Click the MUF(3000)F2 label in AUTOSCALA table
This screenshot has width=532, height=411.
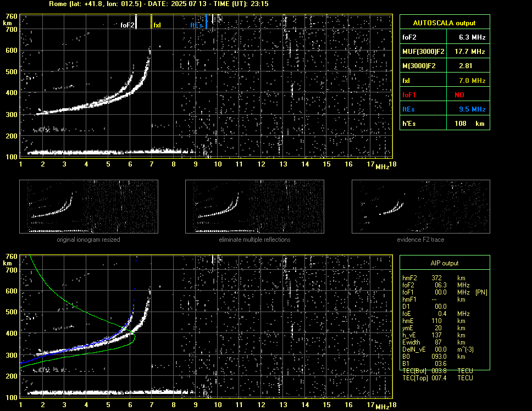(423, 52)
